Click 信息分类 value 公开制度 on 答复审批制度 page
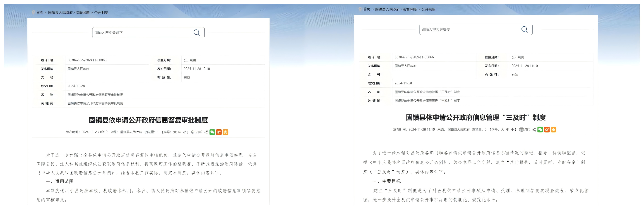644x209 pixels. tap(190, 60)
